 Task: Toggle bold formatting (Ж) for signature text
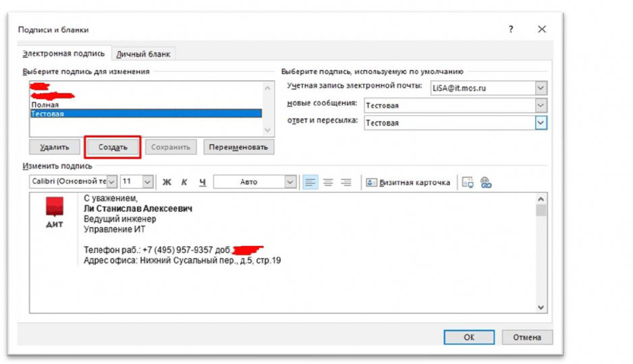167,182
